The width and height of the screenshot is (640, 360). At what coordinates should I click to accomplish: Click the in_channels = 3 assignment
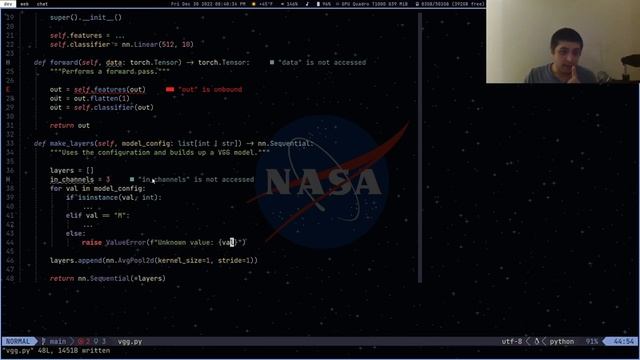pos(80,179)
